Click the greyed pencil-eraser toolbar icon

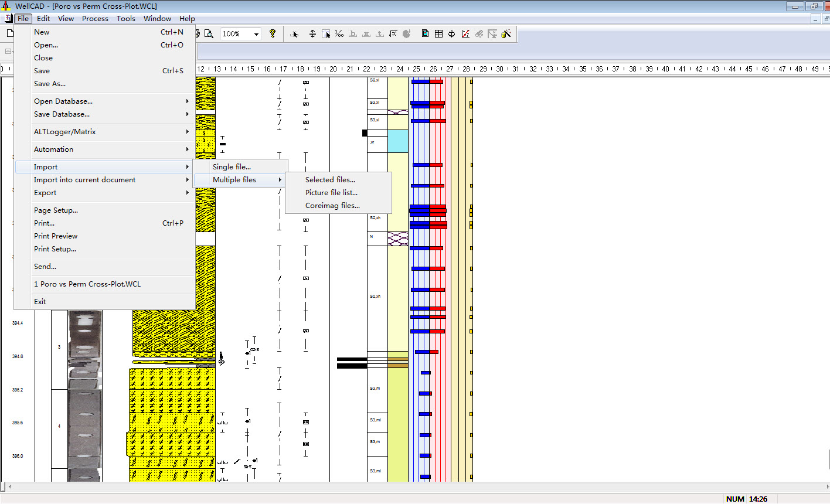click(479, 34)
